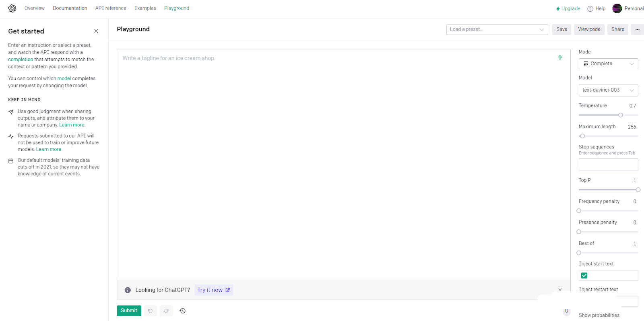Viewport: 644px width, 321px height.
Task: Open the Examples navigation item
Action: [145, 8]
